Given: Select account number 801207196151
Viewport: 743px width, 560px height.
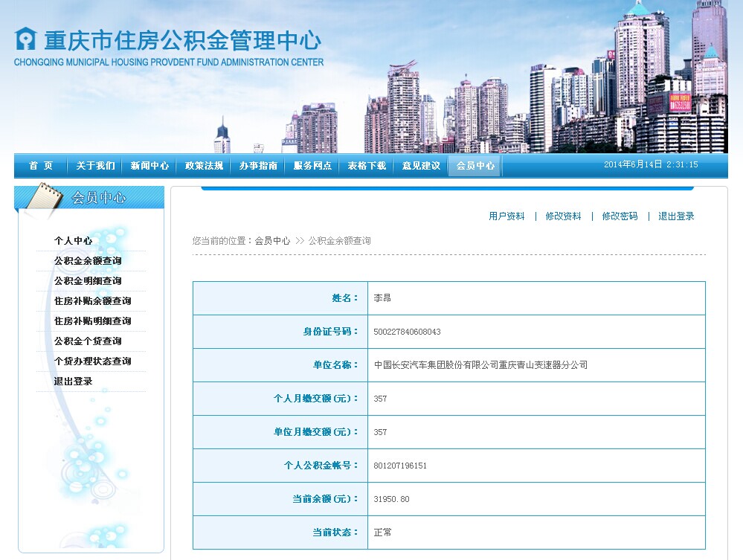Looking at the screenshot, I should pos(400,466).
